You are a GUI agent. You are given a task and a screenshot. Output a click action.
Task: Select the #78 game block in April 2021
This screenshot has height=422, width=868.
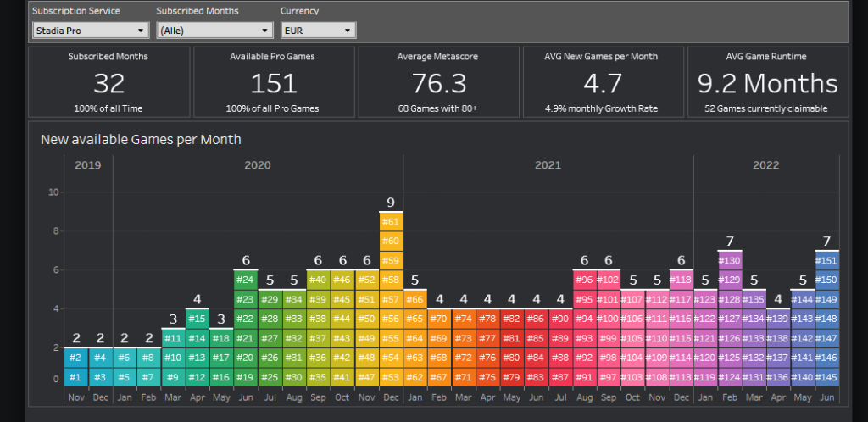[x=487, y=319]
